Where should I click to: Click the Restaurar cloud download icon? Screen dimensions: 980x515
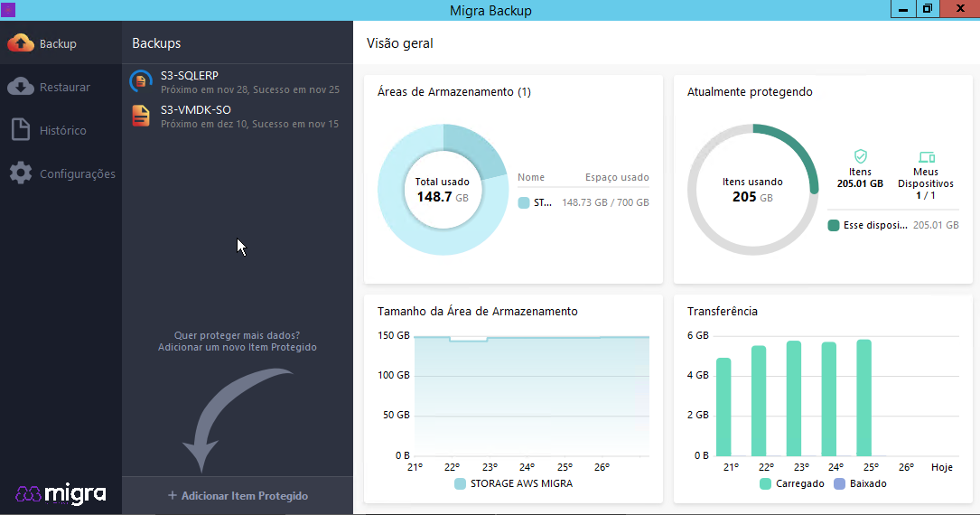coord(20,87)
